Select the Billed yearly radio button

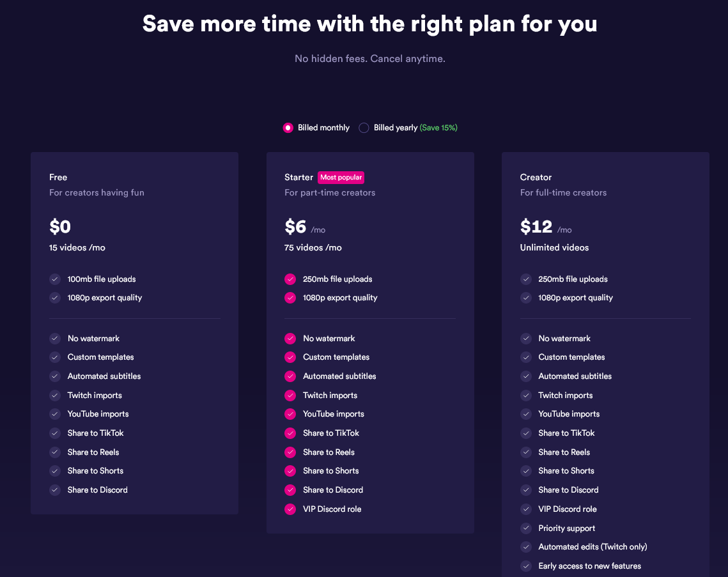364,128
